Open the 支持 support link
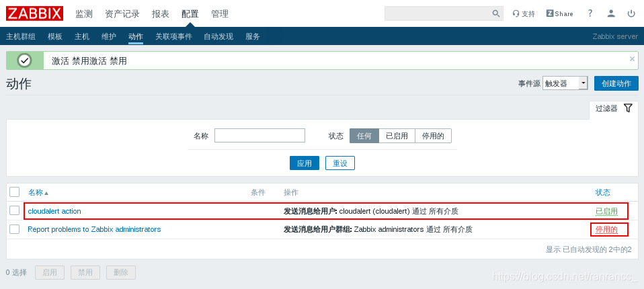Image resolution: width=644 pixels, height=289 pixels. [524, 13]
